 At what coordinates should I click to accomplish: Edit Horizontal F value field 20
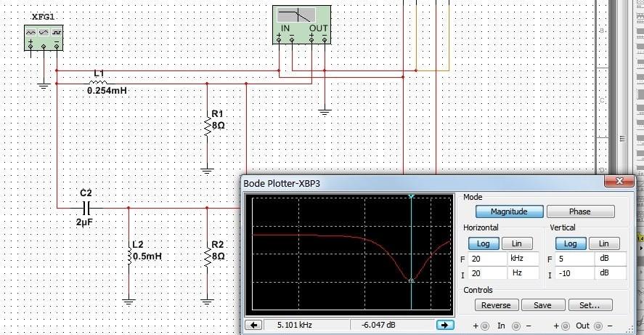click(x=487, y=259)
